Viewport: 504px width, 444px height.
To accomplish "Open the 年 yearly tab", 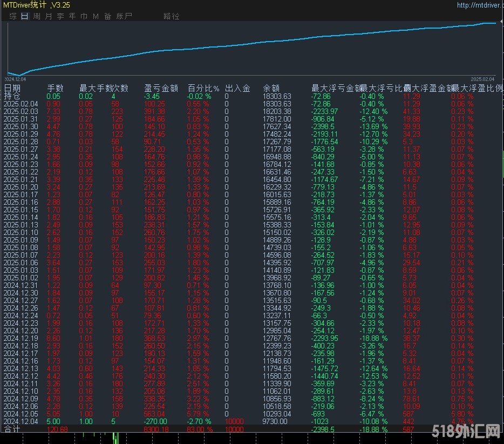I will click(x=72, y=16).
